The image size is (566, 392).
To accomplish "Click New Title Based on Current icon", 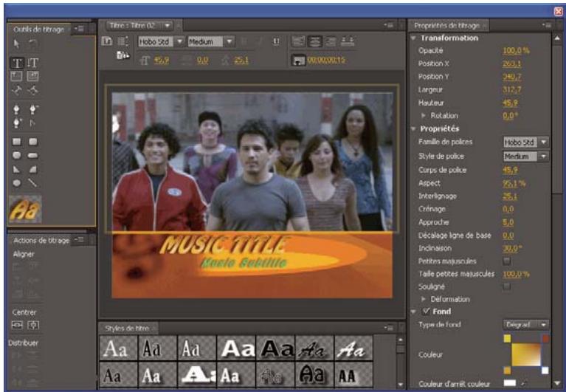I will pos(107,41).
